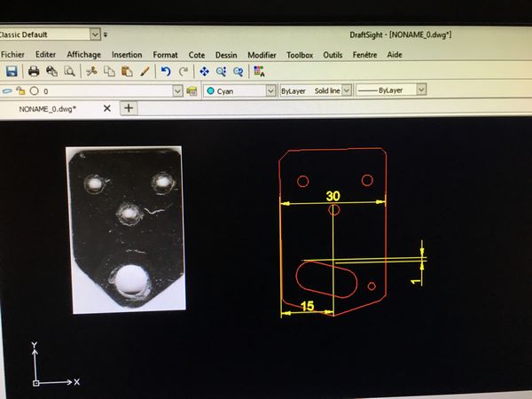Select the NONAME_0.dwg drawing tab
The image size is (532, 399).
(48, 109)
